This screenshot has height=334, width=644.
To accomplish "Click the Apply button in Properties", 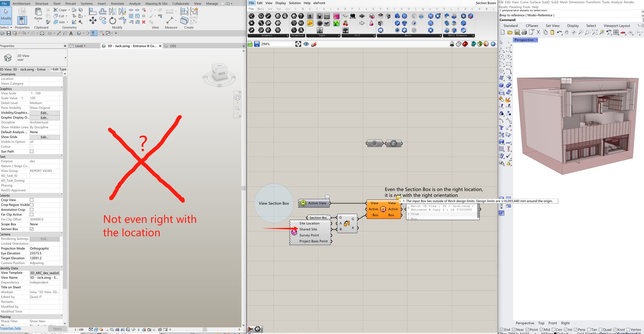I will pyautogui.click(x=57, y=329).
